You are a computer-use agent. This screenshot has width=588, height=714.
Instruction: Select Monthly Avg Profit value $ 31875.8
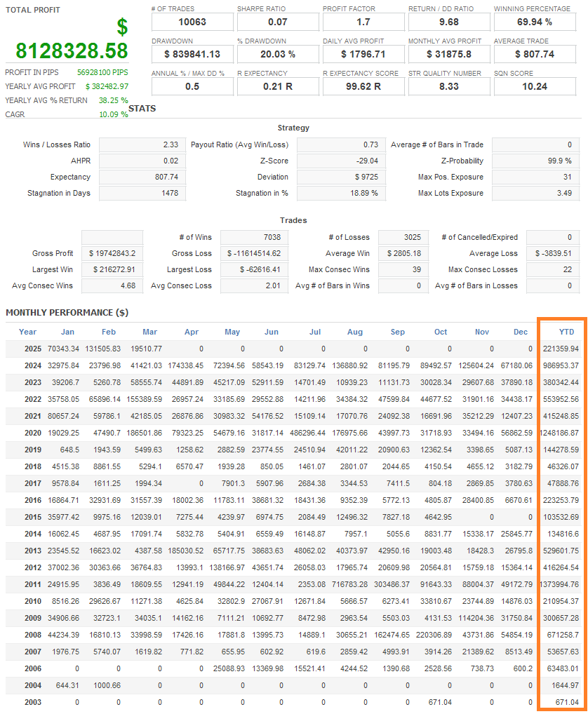449,54
